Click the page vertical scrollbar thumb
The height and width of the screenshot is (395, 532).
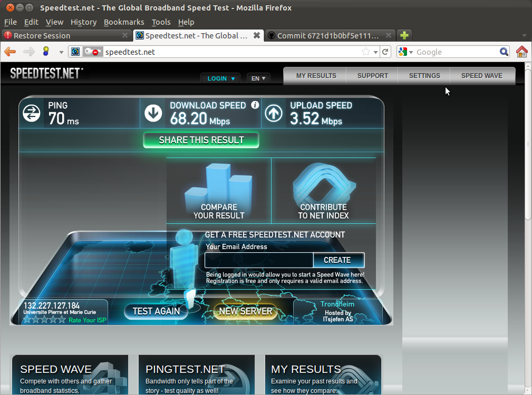pyautogui.click(x=528, y=144)
